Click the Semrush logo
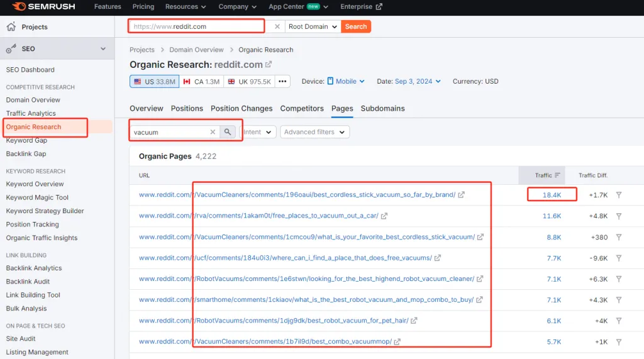Viewport: 644px width, 359px height. (43, 6)
